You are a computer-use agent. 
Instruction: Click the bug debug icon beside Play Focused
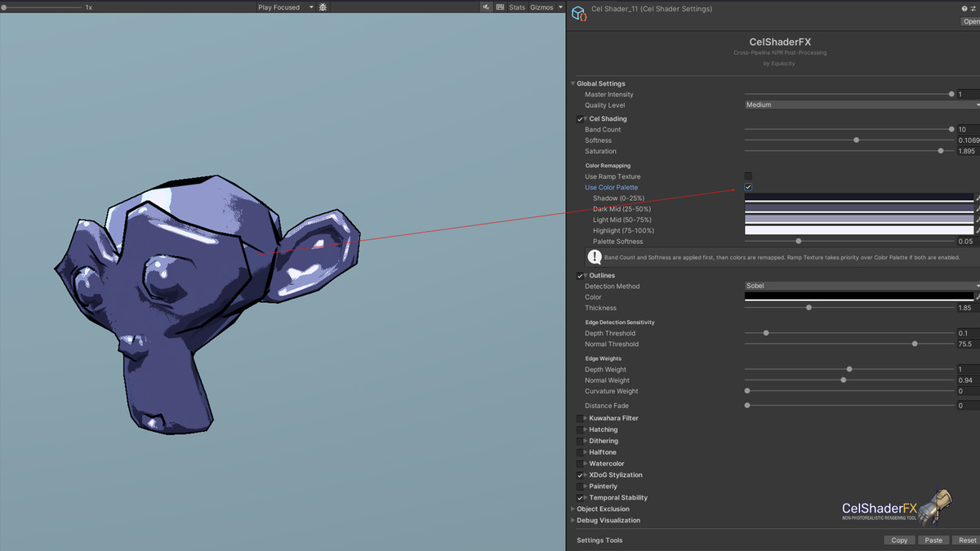coord(323,7)
